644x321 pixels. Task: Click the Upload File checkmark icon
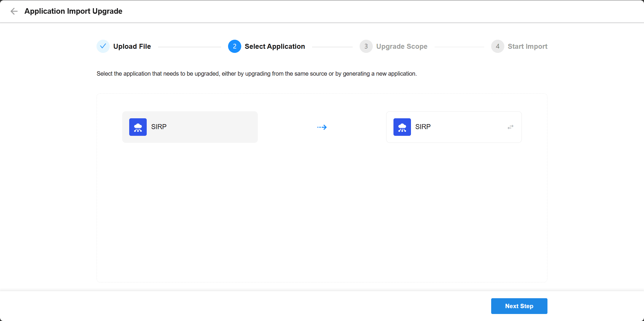pos(103,46)
